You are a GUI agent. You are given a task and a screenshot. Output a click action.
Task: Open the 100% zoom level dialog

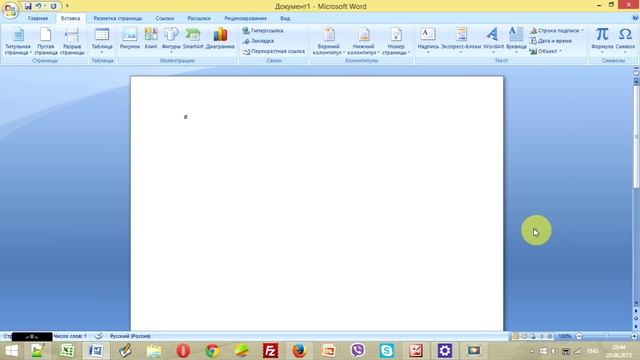point(564,336)
